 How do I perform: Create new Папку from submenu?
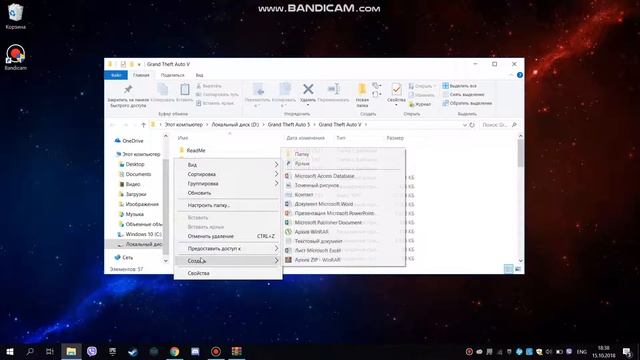coord(343,154)
